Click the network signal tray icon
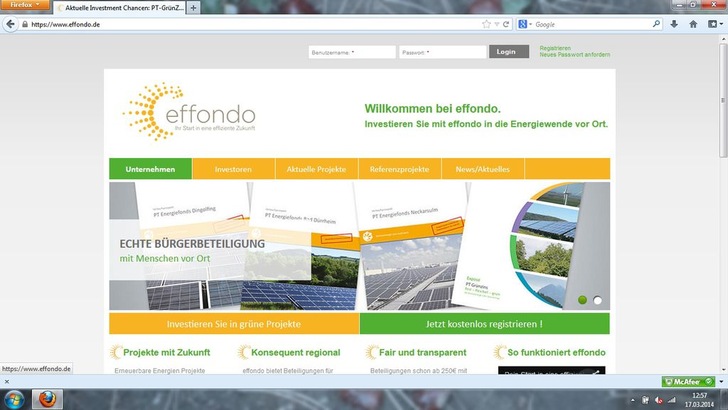Image resolution: width=728 pixels, height=410 pixels. 671,400
